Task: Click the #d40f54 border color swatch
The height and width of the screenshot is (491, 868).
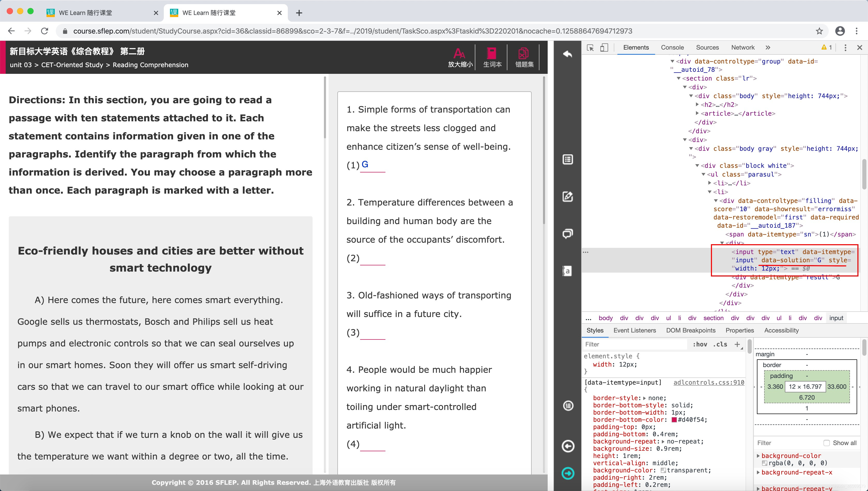Action: (674, 420)
